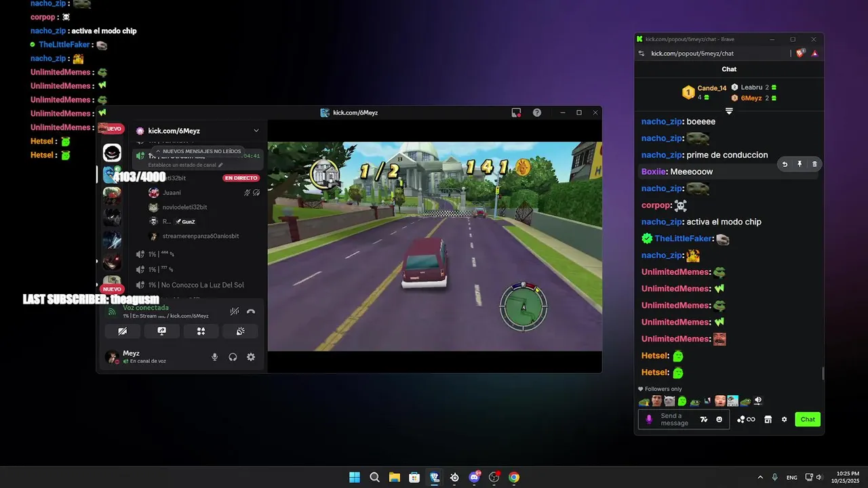The height and width of the screenshot is (488, 868).
Task: Open the black smiley-face server icon
Action: pos(112,152)
